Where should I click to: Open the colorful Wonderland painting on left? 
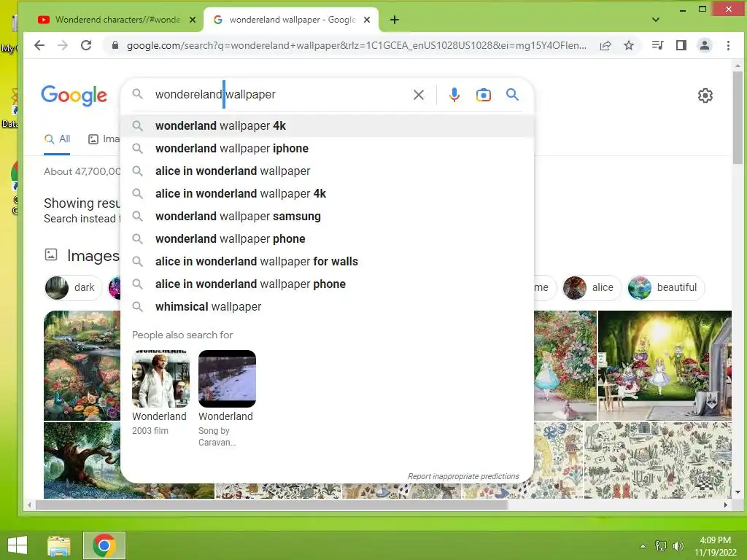click(82, 366)
